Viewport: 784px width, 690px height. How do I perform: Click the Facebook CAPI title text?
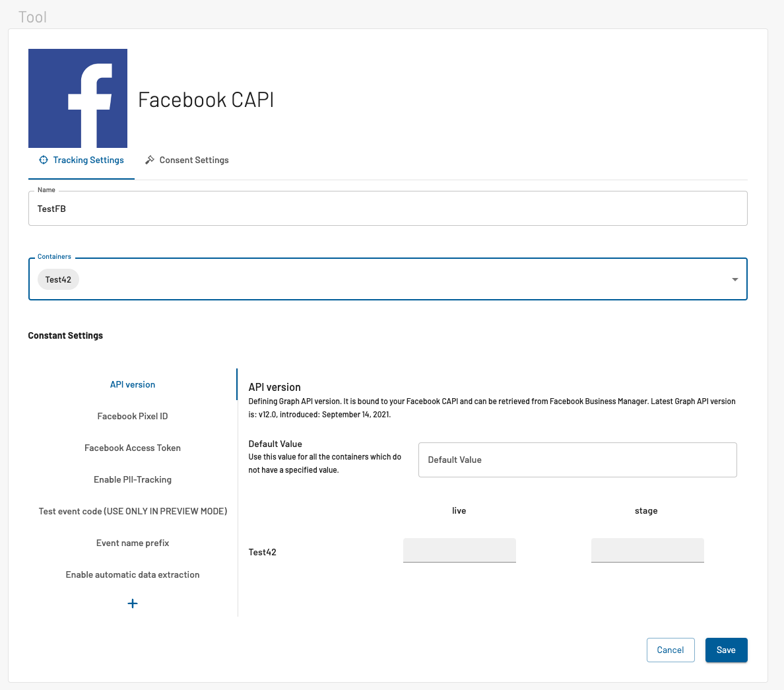206,100
